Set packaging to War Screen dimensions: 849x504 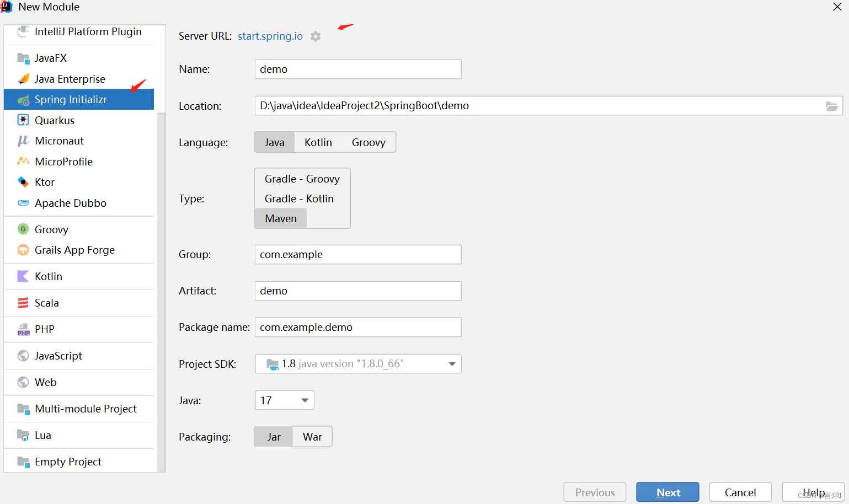[312, 437]
